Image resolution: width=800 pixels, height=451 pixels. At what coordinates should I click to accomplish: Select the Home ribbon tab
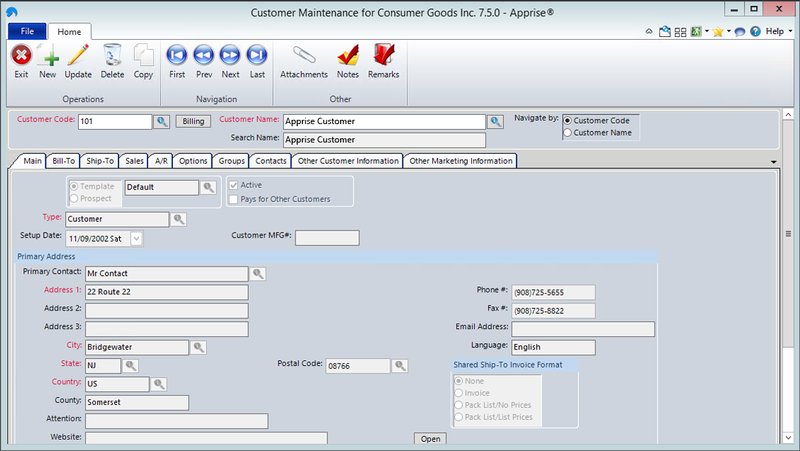(69, 32)
